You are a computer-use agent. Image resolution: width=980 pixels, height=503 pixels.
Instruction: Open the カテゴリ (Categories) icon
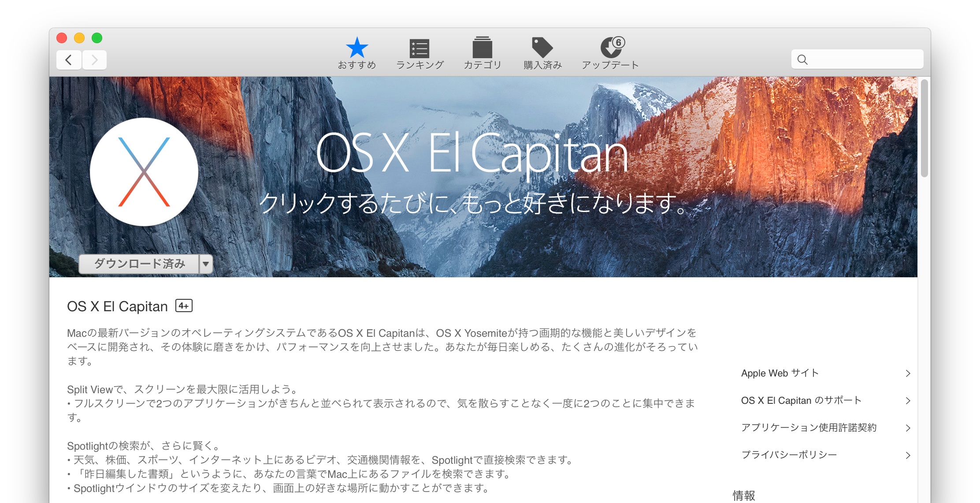(482, 48)
